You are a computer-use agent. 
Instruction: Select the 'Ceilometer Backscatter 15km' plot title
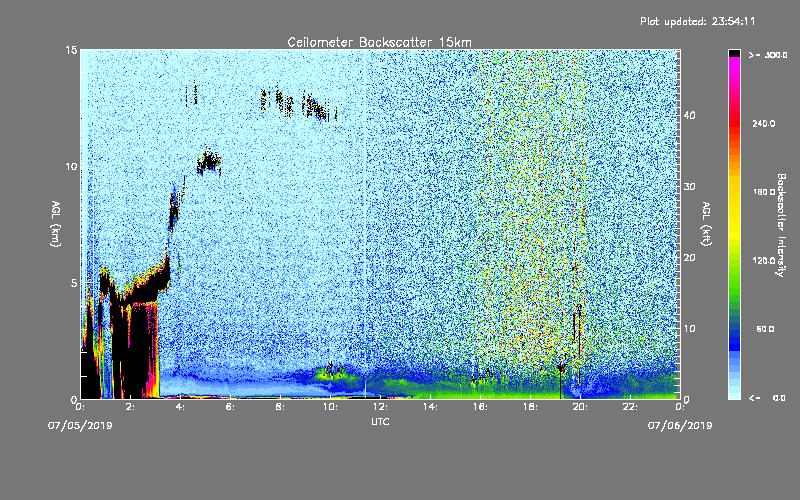[379, 42]
